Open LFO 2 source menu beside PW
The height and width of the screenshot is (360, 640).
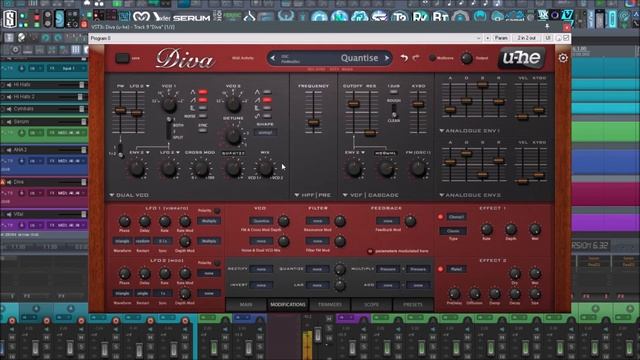[x=140, y=86]
